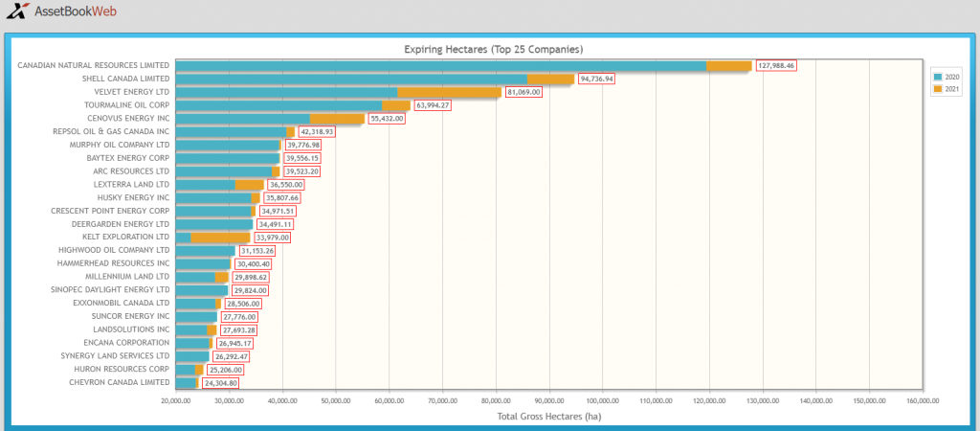Click the 127,988.46 value label
Screen dimensions: 980x431
(x=777, y=65)
